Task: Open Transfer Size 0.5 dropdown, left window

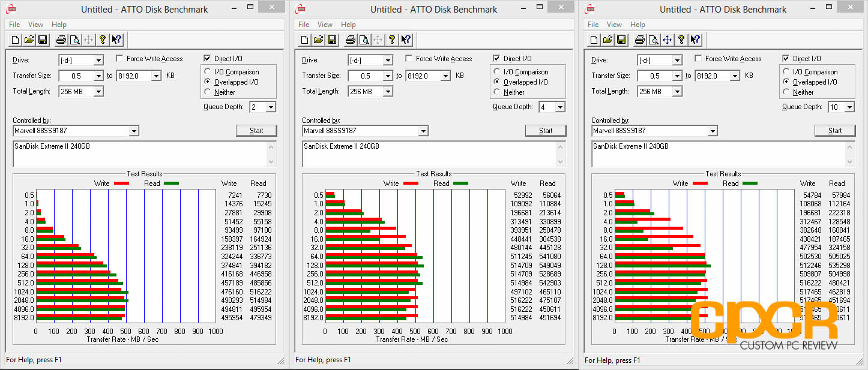Action: [x=98, y=76]
